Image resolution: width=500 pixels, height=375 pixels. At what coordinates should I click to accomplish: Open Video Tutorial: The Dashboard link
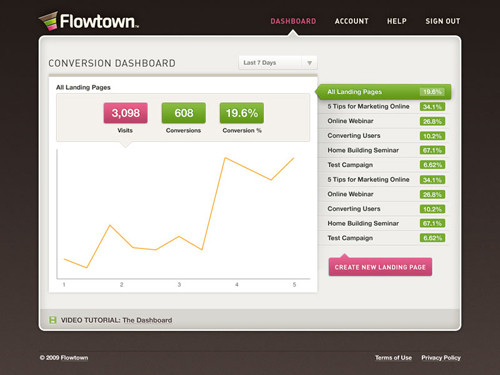pos(116,320)
